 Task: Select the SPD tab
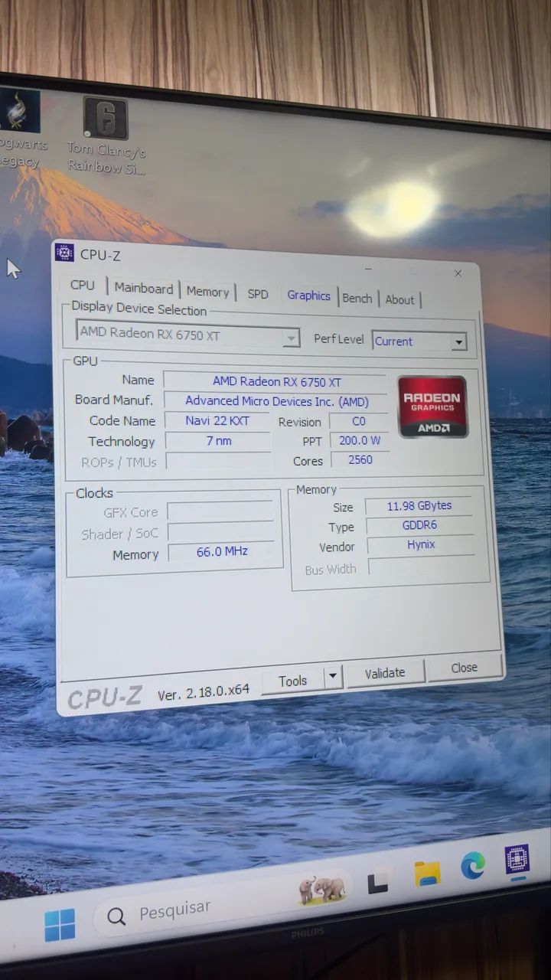tap(258, 294)
